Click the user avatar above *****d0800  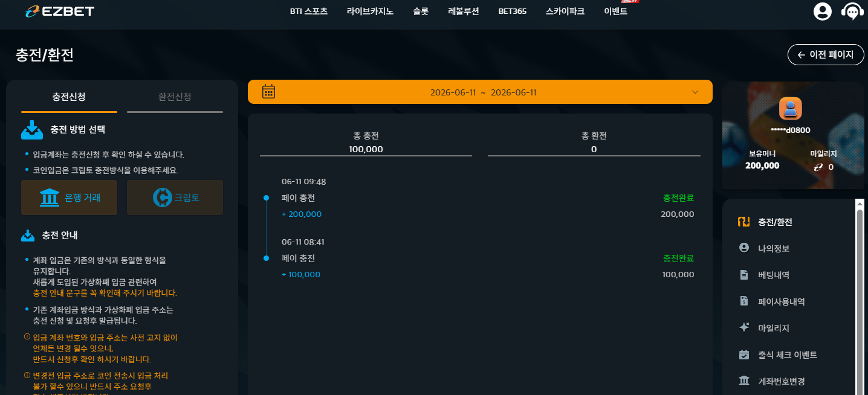[791, 109]
